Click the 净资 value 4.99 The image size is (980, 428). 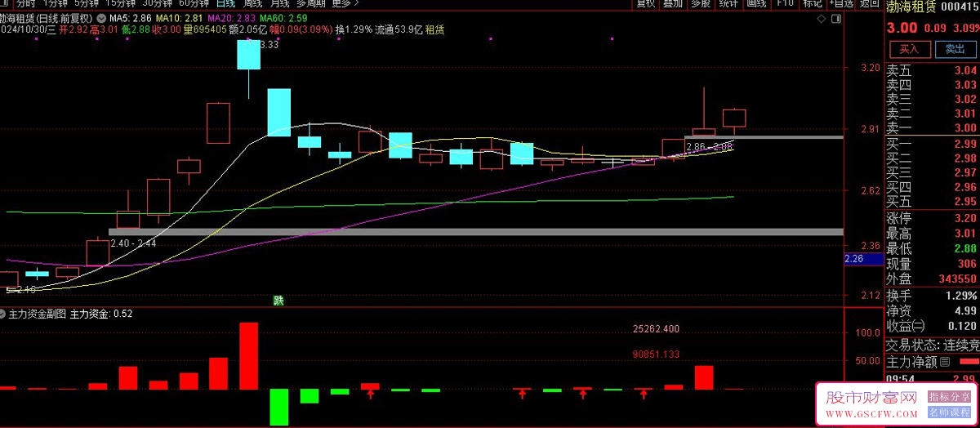[x=964, y=311]
